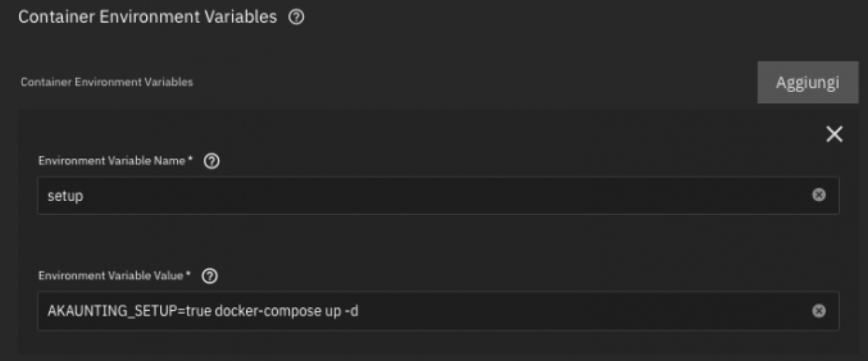Viewport: 868px width, 361px height.
Task: Remove the environment variable entry with X
Action: coord(834,134)
